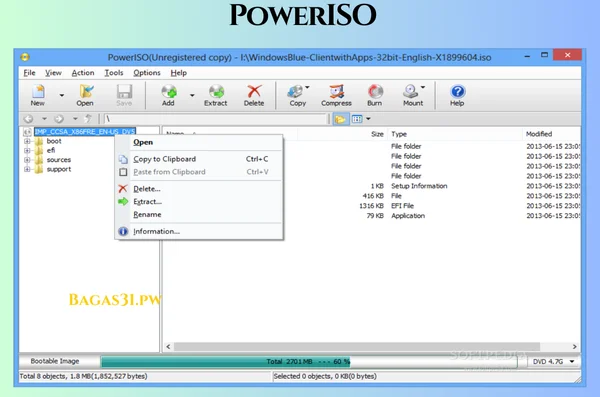Choose Copy to Clipboard in context menu
The width and height of the screenshot is (600, 397).
[x=199, y=159]
